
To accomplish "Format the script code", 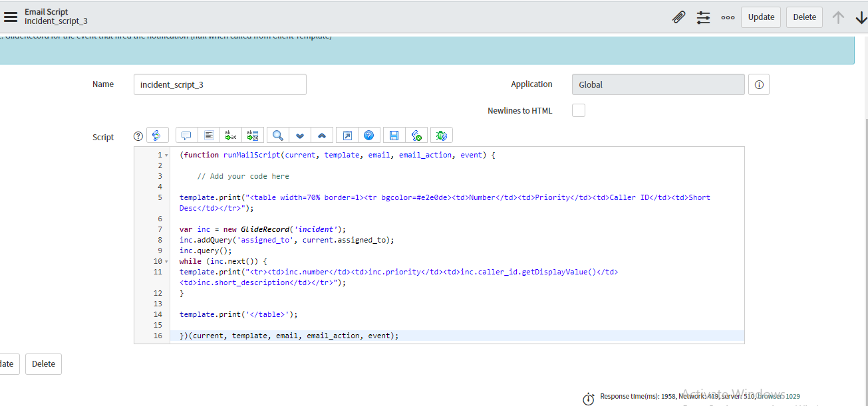I will 209,136.
